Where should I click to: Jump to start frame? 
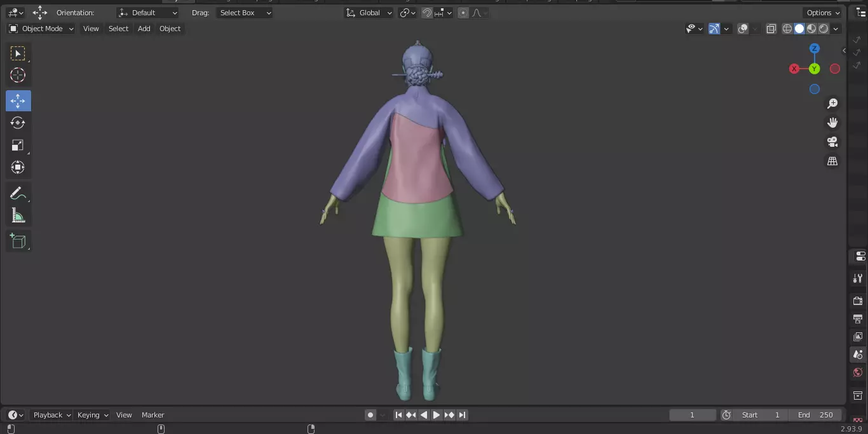(x=398, y=415)
